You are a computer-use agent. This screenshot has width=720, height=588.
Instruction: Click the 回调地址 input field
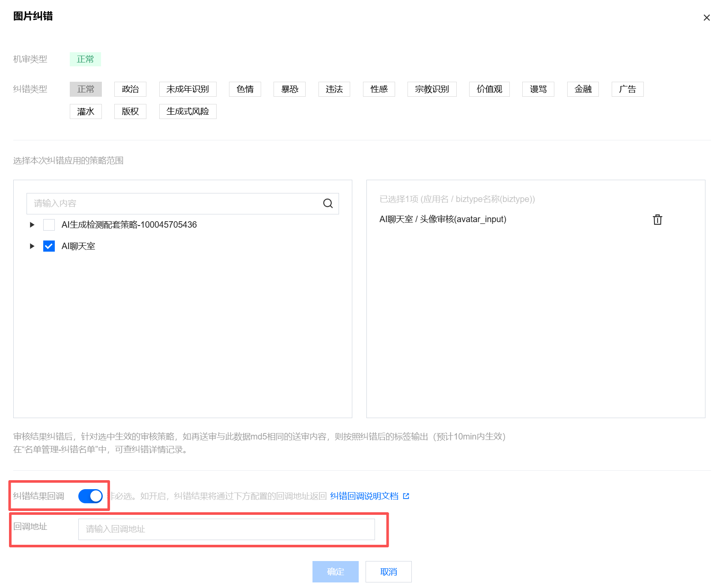pyautogui.click(x=226, y=529)
